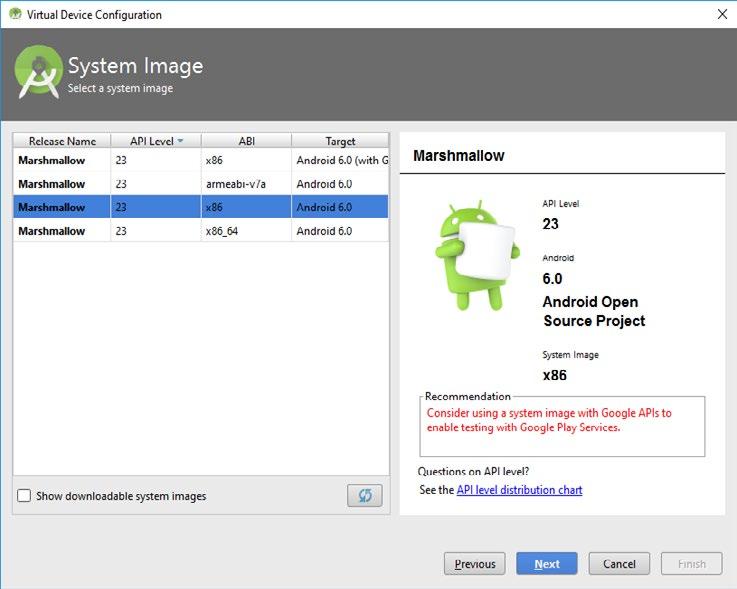Sort by API Level column arrow
This screenshot has height=589, width=737.
pos(180,141)
